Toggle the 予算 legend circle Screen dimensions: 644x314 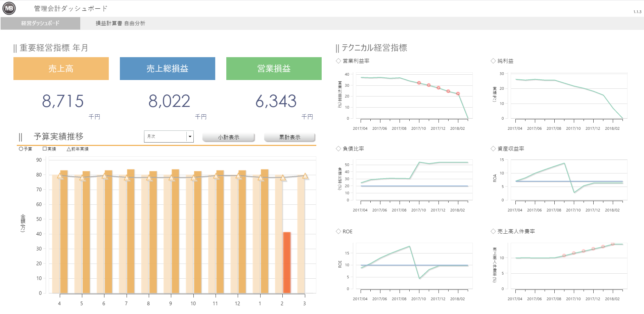point(21,149)
